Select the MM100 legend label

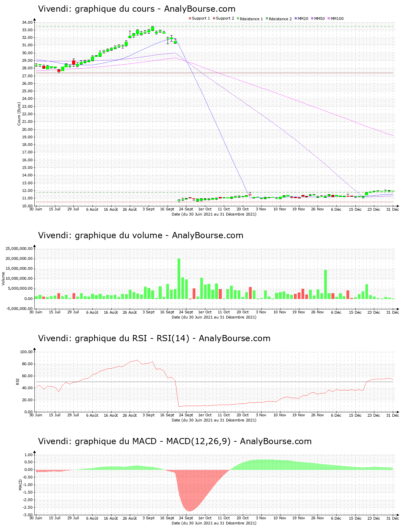pyautogui.click(x=337, y=19)
